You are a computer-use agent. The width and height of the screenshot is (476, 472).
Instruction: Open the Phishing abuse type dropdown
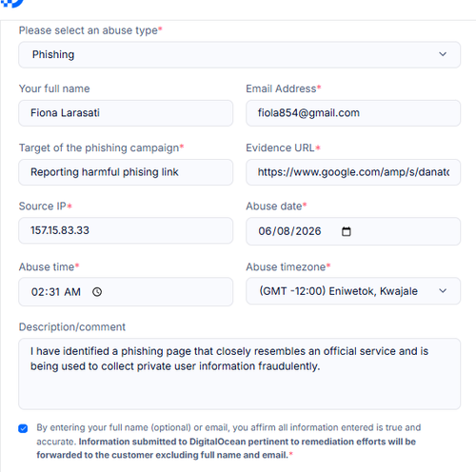(240, 54)
